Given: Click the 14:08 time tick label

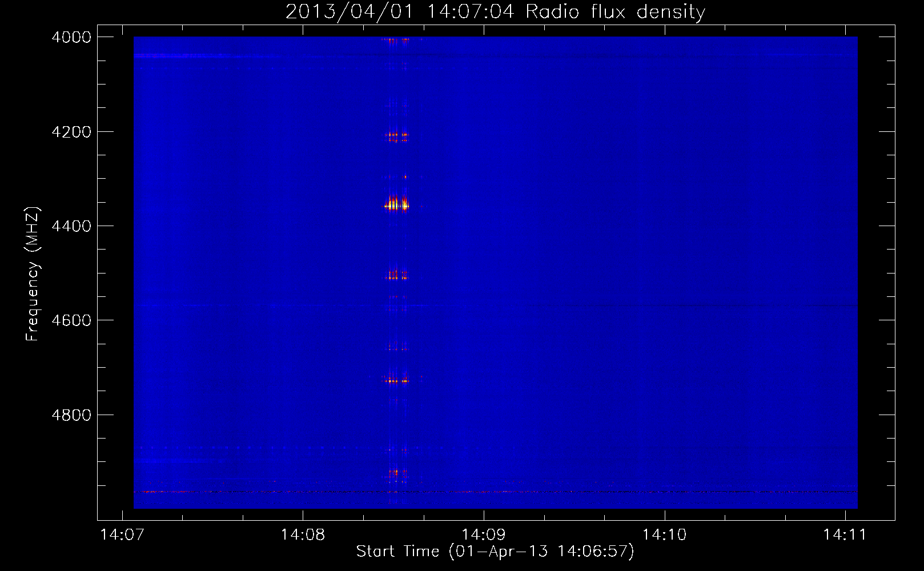Looking at the screenshot, I should tap(303, 535).
